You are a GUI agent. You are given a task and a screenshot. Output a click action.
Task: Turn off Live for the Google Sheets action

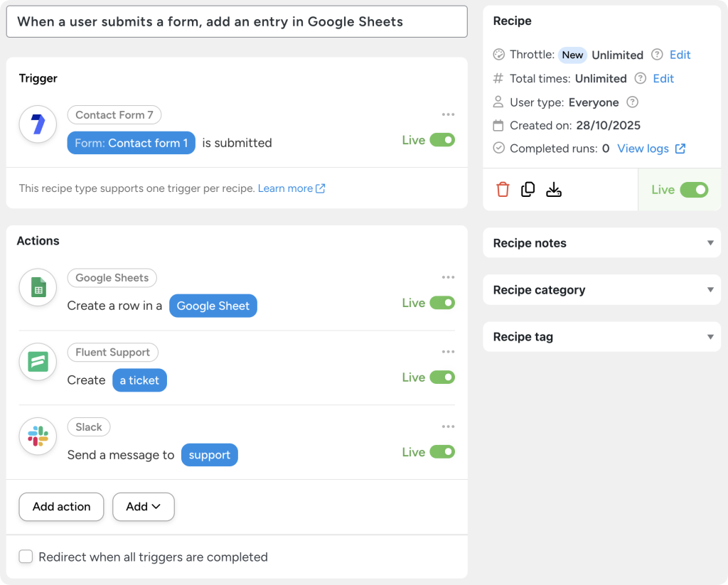point(442,303)
